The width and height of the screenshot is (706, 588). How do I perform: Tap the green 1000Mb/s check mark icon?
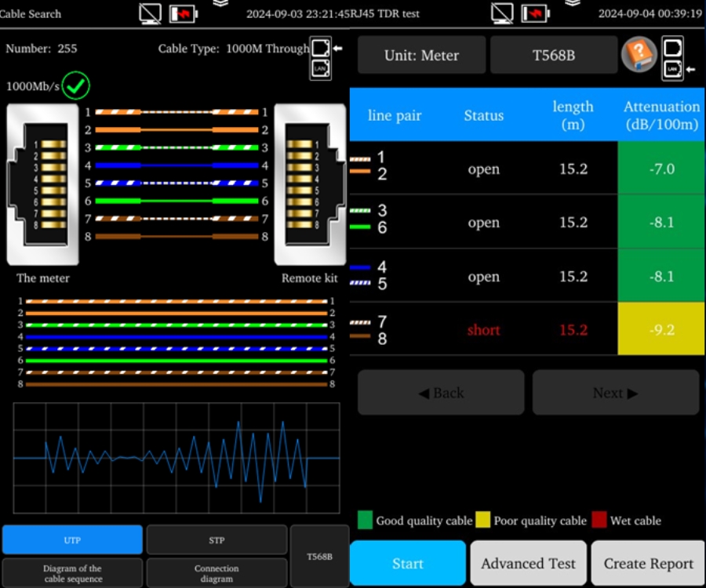76,85
